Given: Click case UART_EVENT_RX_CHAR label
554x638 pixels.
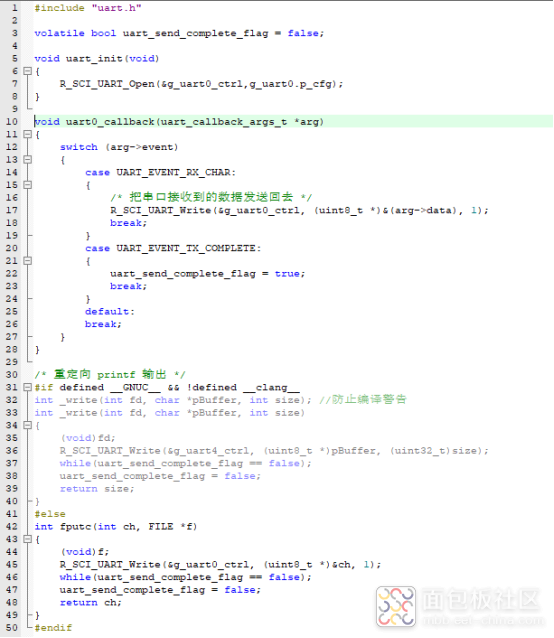Looking at the screenshot, I should (x=160, y=173).
